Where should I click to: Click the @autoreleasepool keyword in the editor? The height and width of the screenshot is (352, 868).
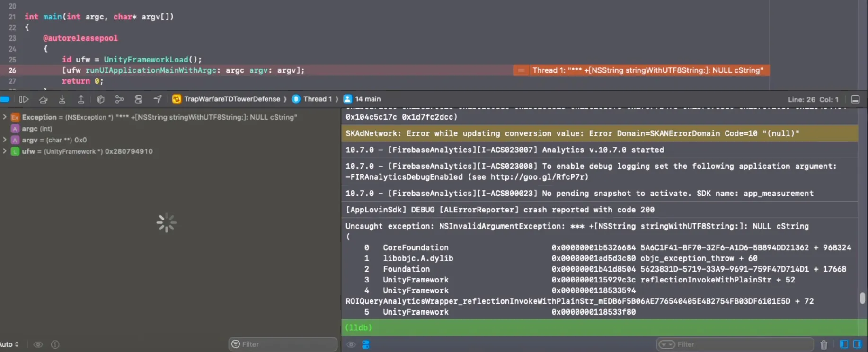pos(80,38)
